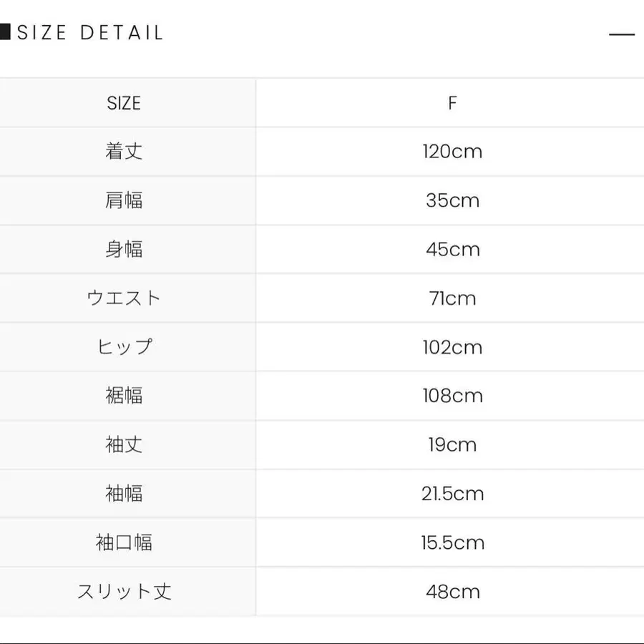Click the 19cm sleeve length value
Screen dimensions: 644x644
coord(452,445)
